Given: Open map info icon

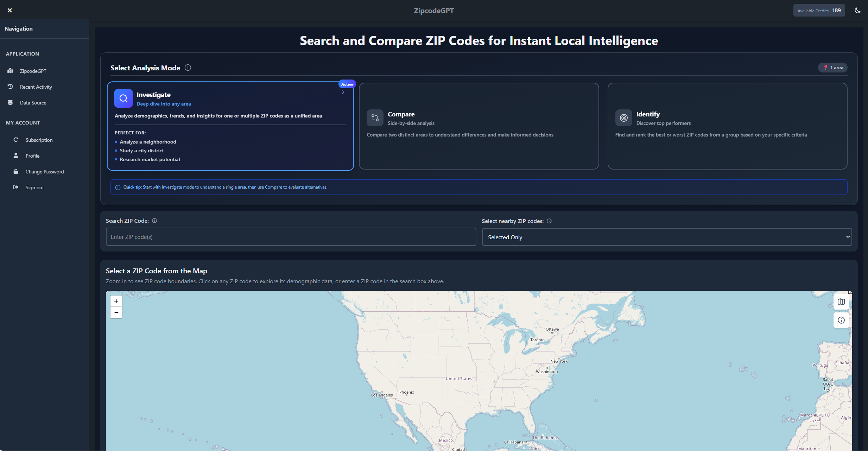Looking at the screenshot, I should click(841, 320).
